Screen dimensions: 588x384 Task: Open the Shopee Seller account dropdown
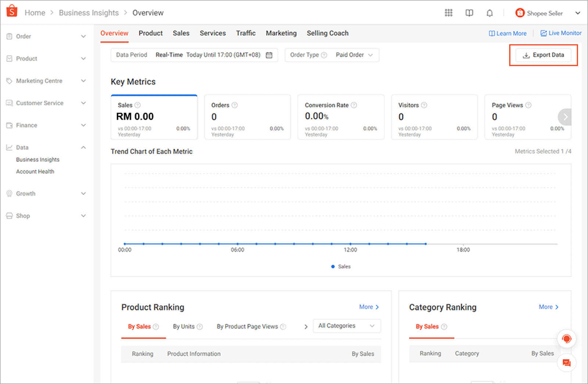pyautogui.click(x=578, y=13)
